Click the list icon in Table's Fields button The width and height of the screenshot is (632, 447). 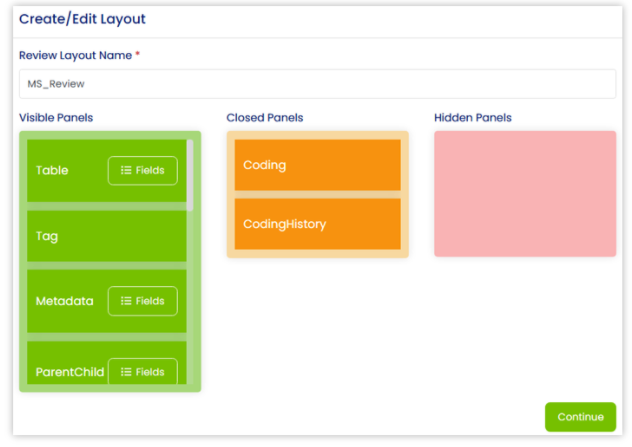[126, 171]
